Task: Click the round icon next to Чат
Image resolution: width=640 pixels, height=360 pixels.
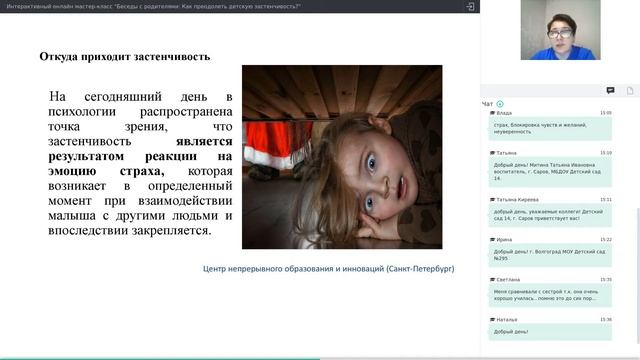Action: [500, 104]
